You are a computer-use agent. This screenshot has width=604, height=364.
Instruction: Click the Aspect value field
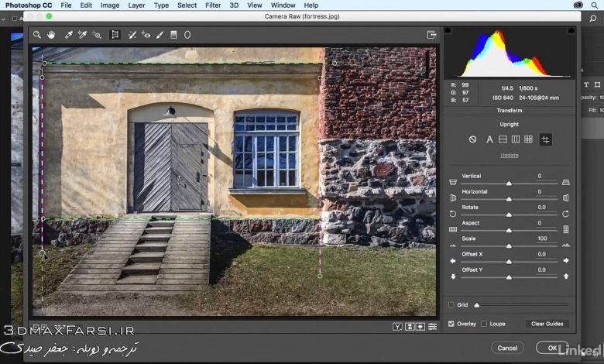(540, 222)
